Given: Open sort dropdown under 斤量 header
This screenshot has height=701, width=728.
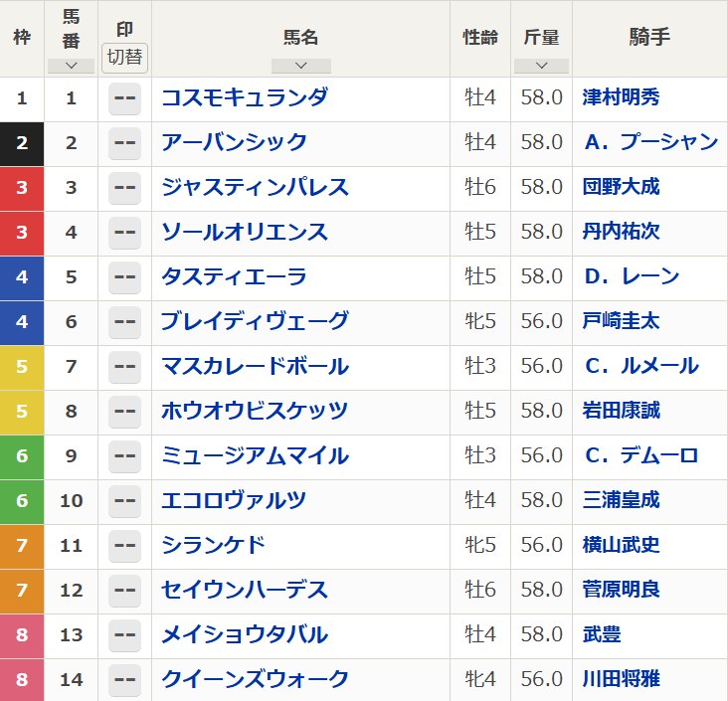Looking at the screenshot, I should (541, 66).
